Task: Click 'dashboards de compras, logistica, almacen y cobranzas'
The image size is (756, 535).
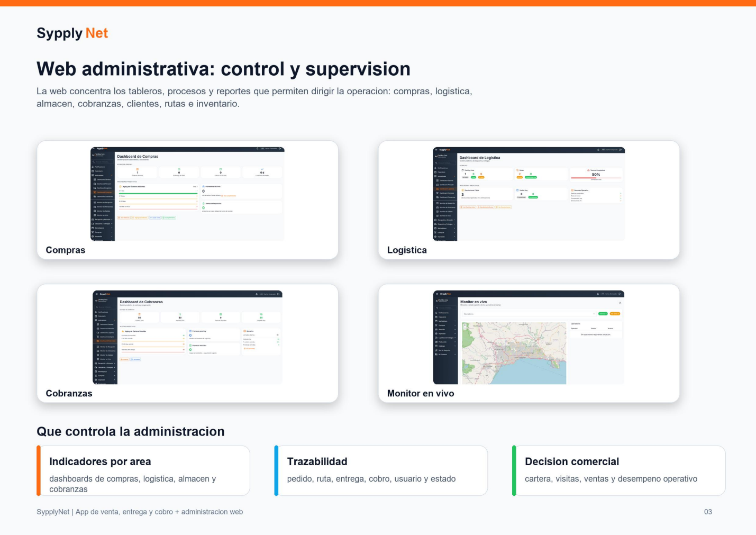Action: pos(133,484)
